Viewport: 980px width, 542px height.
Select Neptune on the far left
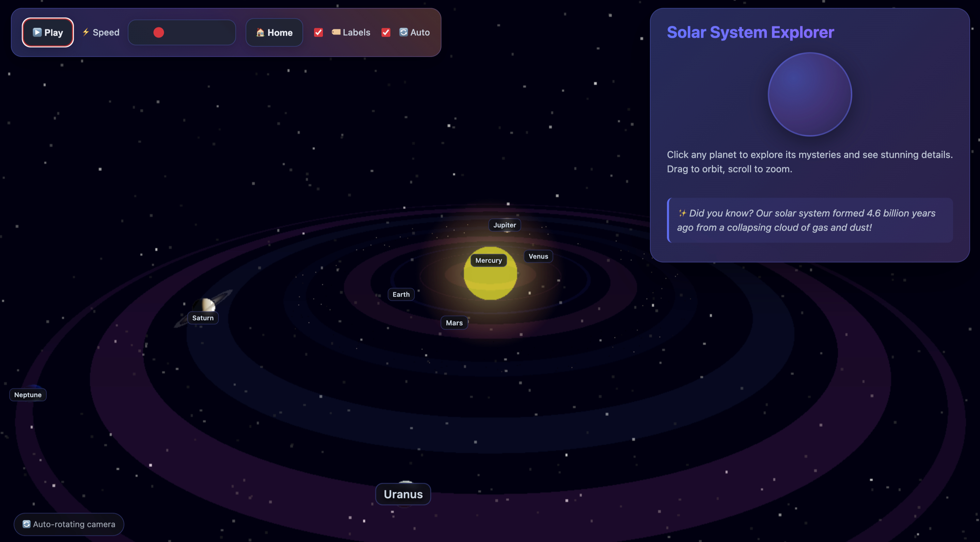(x=27, y=395)
